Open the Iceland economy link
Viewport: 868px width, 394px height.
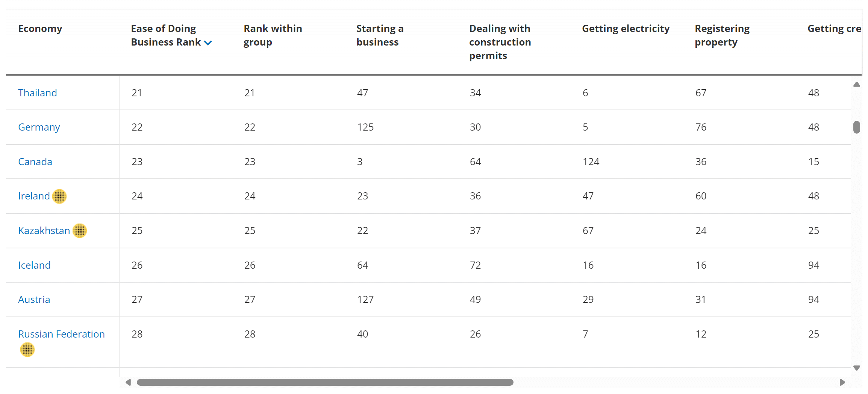[x=34, y=265]
